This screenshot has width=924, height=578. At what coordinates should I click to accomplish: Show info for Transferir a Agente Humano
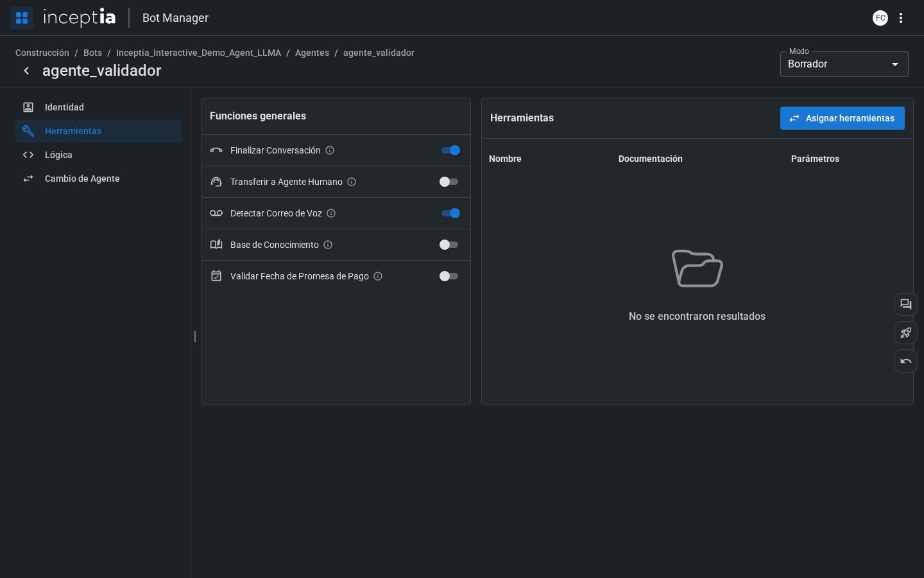pos(352,182)
